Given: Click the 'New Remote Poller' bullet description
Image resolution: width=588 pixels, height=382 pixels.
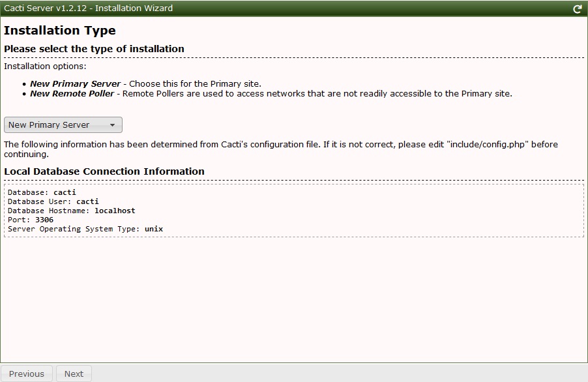Looking at the screenshot, I should tap(271, 93).
